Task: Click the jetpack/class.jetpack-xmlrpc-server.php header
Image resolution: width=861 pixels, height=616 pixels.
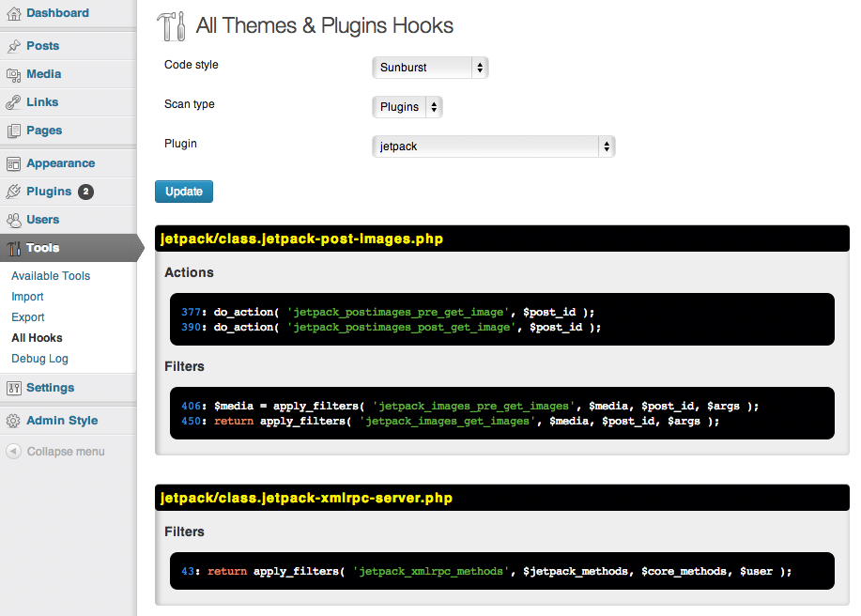Action: click(x=502, y=498)
